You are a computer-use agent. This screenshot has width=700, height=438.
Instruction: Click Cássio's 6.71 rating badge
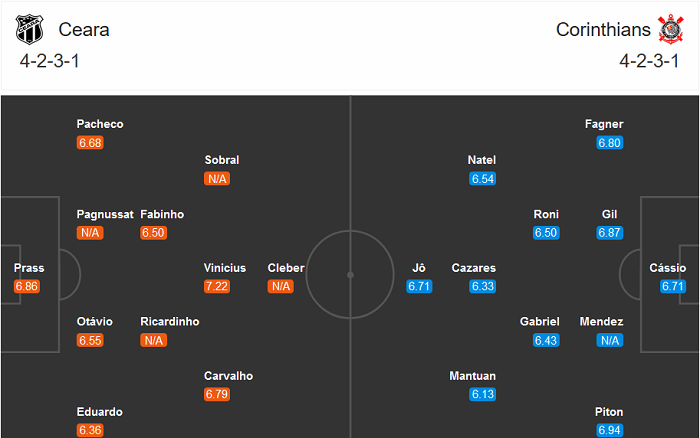[673, 286]
